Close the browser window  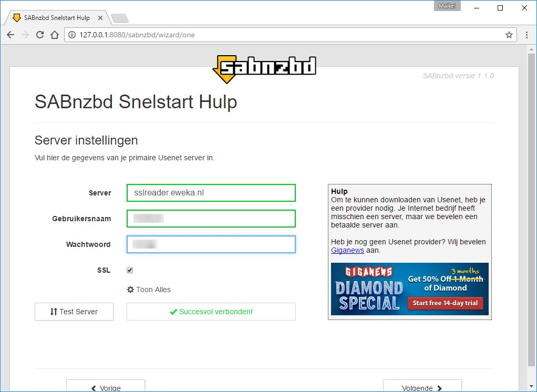tap(524, 7)
